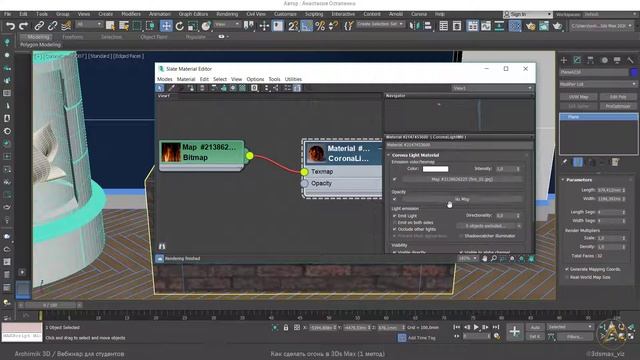The width and height of the screenshot is (640, 360).
Task: Click the Pan hand icon in Slate footer
Action: pos(484,258)
